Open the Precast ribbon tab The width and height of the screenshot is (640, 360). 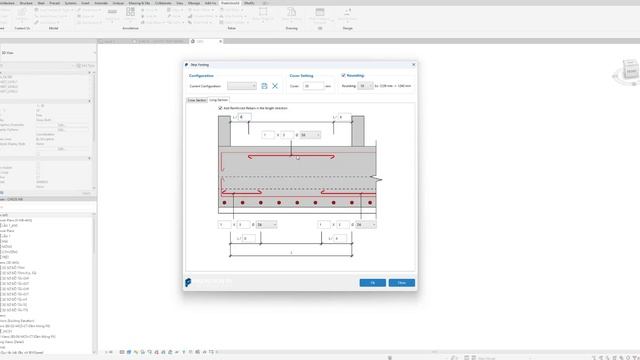(x=54, y=3)
